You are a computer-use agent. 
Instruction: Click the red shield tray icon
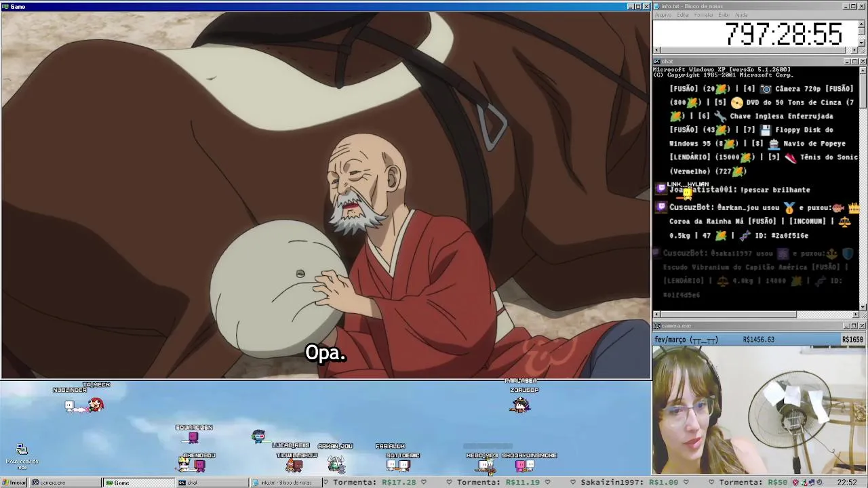(x=796, y=483)
